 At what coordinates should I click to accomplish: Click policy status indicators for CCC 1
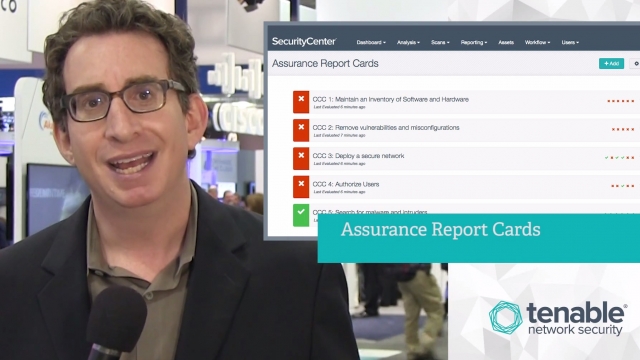click(620, 101)
